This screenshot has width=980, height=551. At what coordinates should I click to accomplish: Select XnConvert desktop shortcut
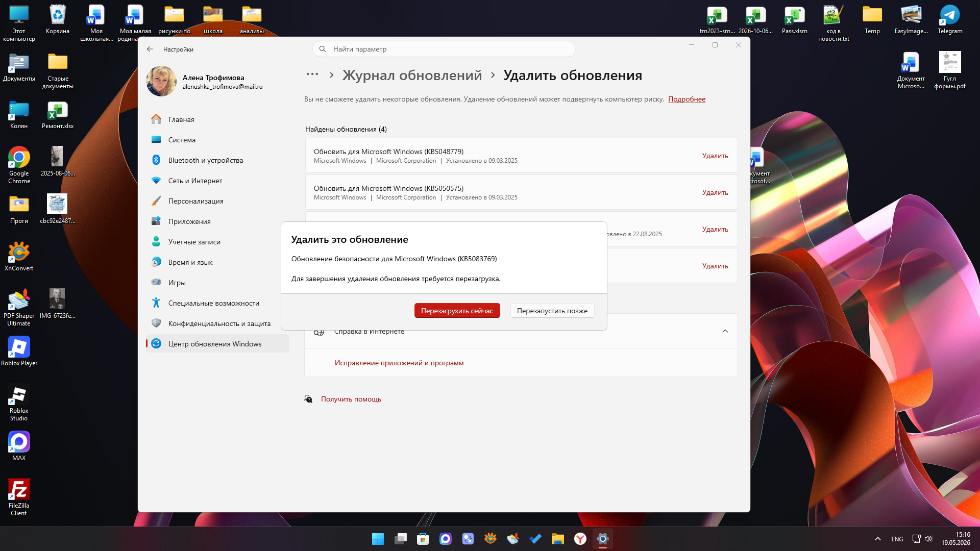point(19,257)
